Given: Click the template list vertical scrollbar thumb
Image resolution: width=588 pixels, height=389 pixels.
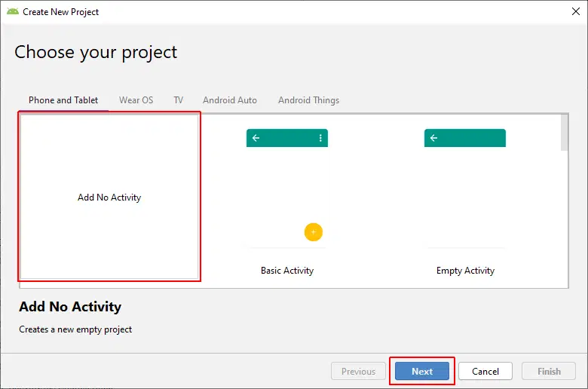Looking at the screenshot, I should click(564, 133).
